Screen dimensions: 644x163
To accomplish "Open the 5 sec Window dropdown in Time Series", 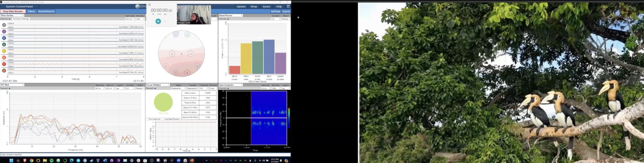I will click(x=140, y=19).
